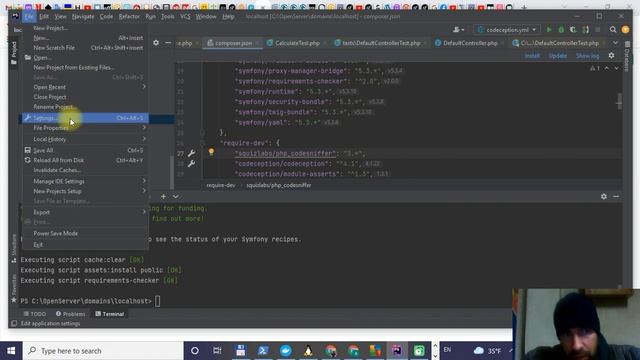
Task: Click the wrench gutter icon on line 27
Action: pyautogui.click(x=191, y=153)
